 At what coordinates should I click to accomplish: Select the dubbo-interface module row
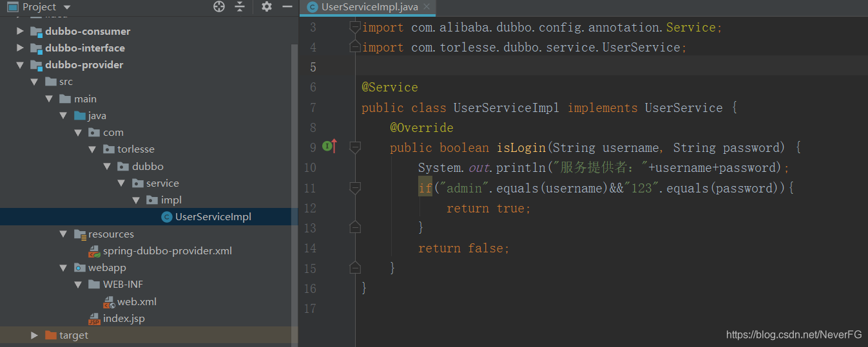[145, 48]
